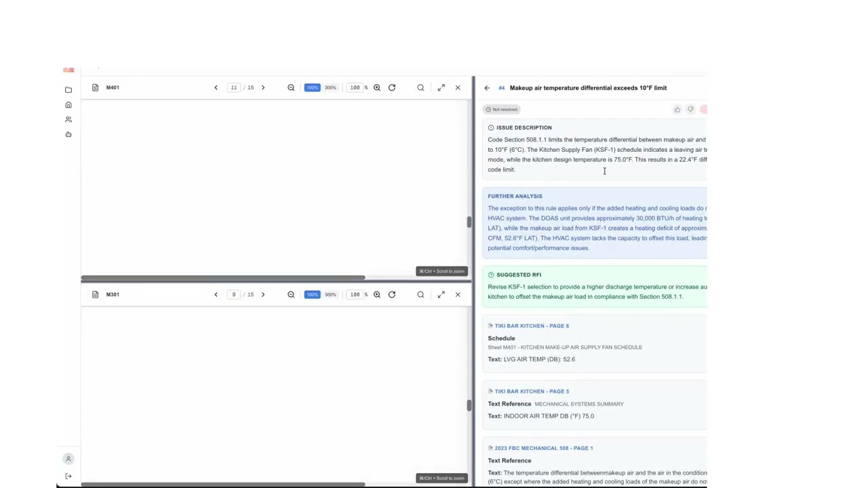Click the Suggested RFI heading
868x488 pixels.
coord(519,274)
